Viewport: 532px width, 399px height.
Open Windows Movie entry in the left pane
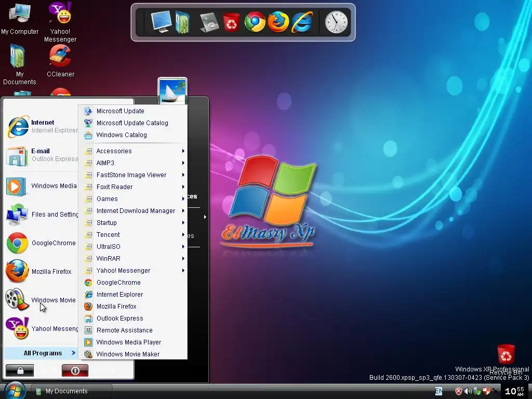pos(42,300)
